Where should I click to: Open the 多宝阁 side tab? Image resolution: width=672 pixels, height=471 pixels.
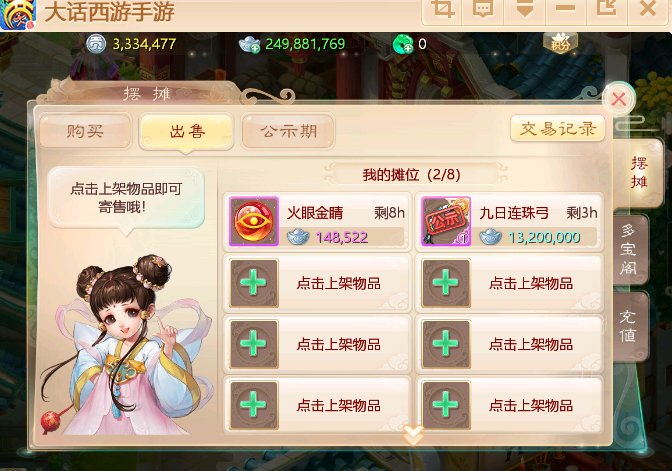[629, 249]
